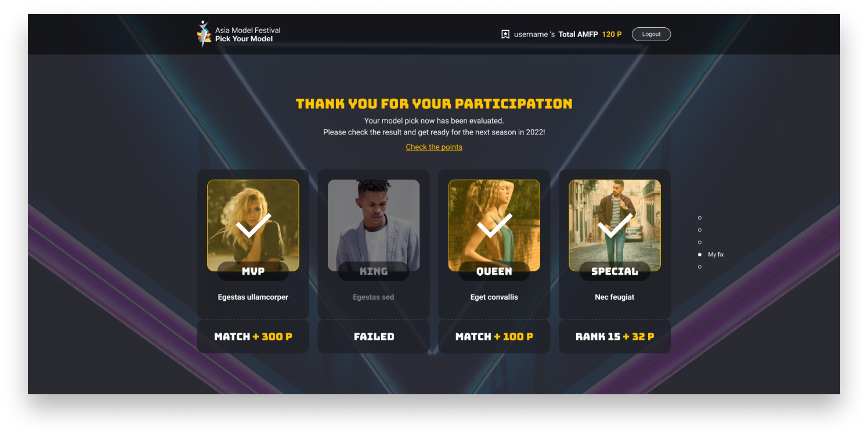Screen dimensions: 868x436
Task: Click the checkmark on the Special photo
Action: (x=615, y=225)
